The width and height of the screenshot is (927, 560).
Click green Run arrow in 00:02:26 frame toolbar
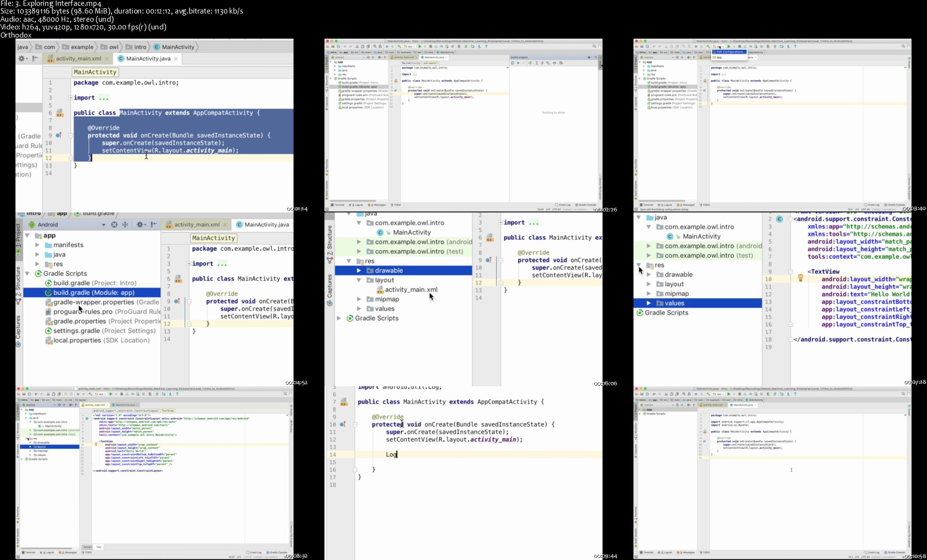pos(420,46)
